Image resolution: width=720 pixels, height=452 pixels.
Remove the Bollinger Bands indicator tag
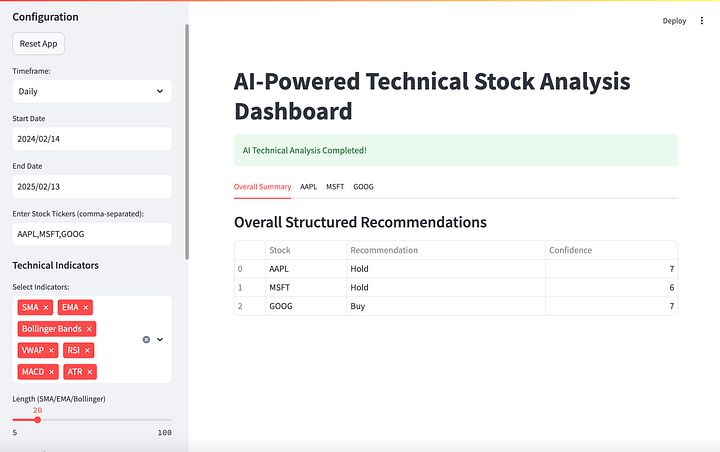tap(89, 329)
